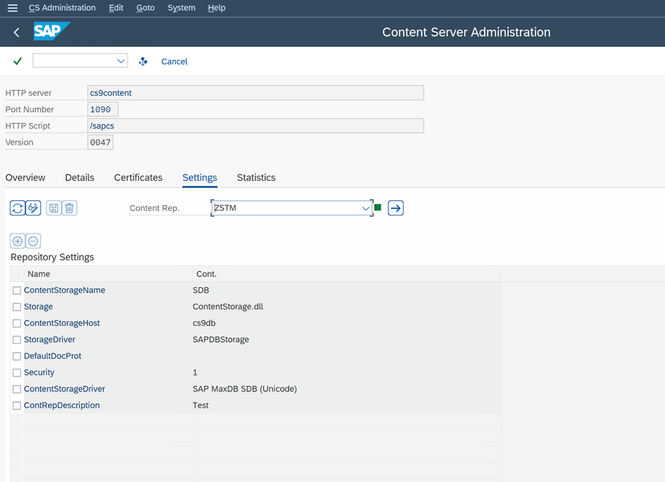Click the plus icon above Repository Settings
665x482 pixels.
[17, 241]
